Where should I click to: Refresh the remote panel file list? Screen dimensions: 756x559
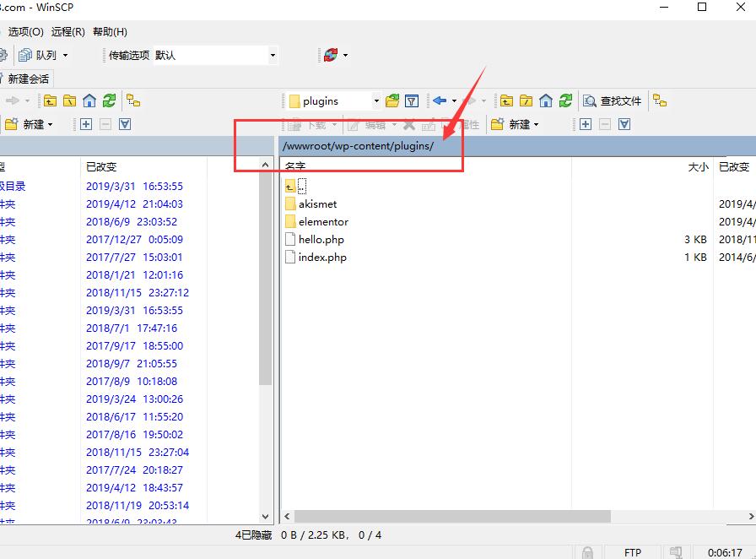click(565, 100)
